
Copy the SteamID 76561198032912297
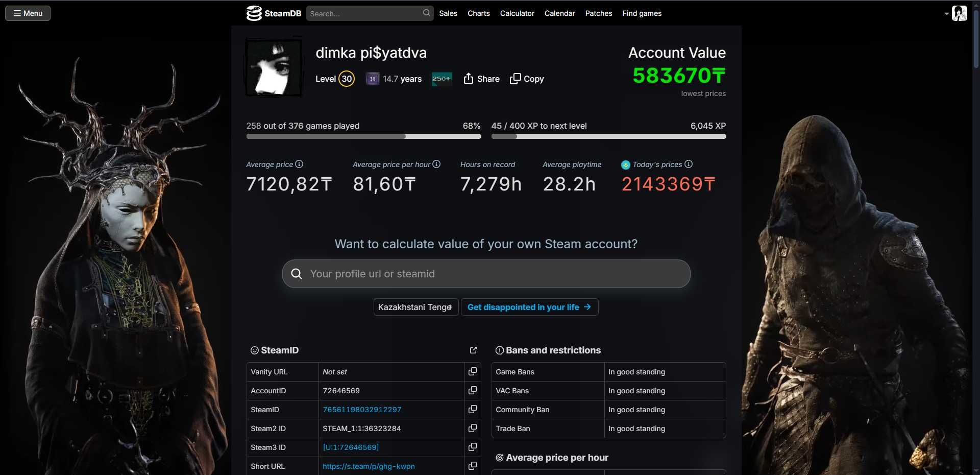473,409
